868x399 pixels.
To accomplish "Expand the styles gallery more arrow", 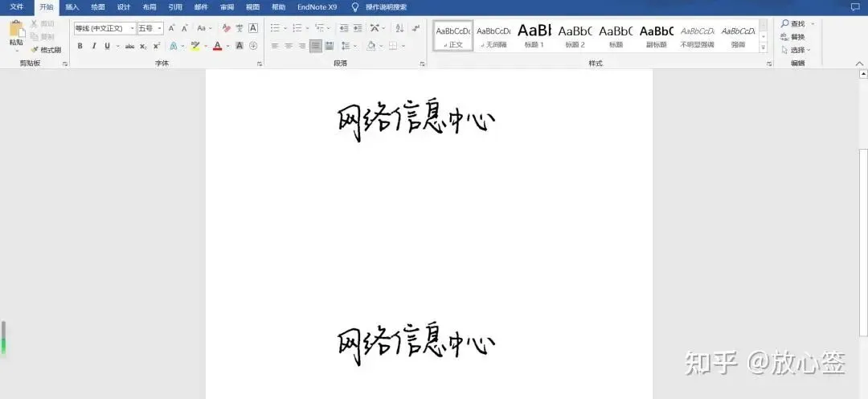I will (764, 48).
